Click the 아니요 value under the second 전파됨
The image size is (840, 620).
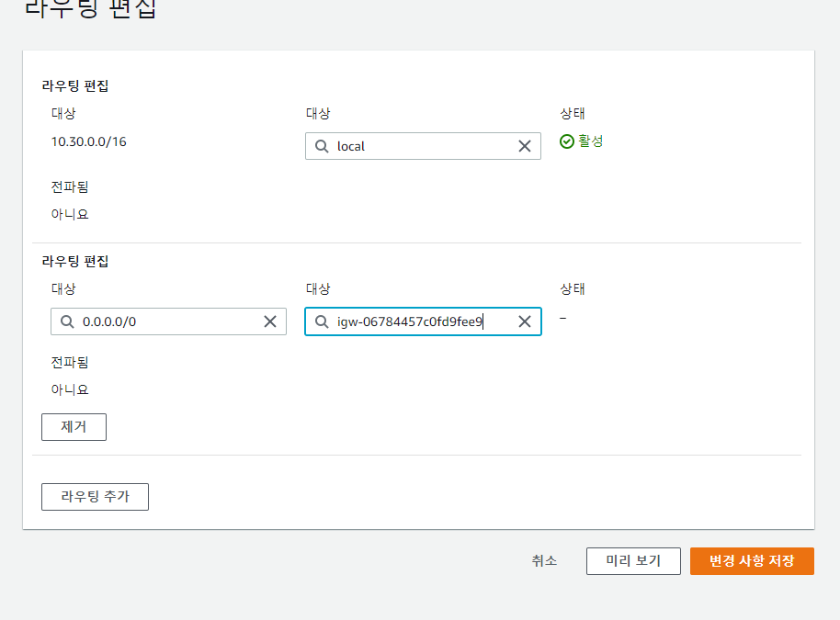pyautogui.click(x=70, y=389)
